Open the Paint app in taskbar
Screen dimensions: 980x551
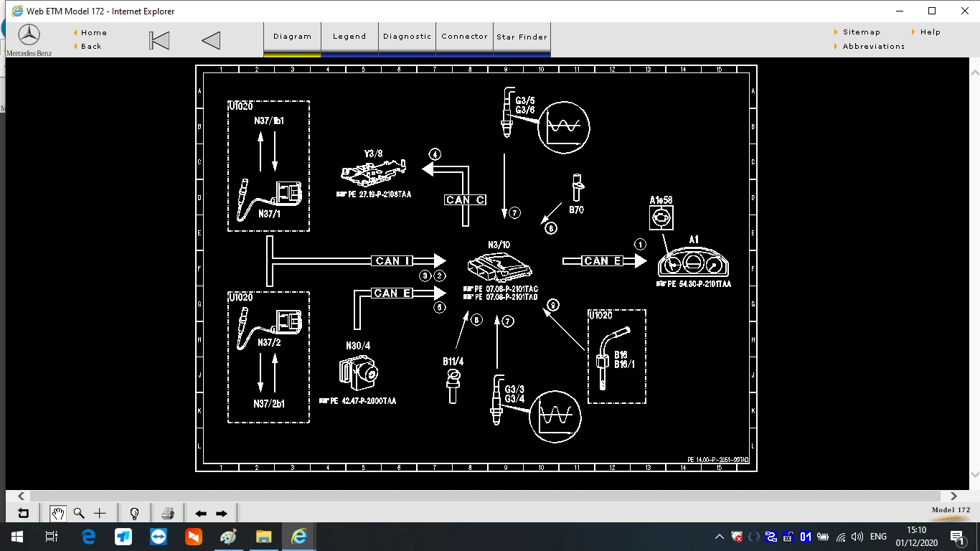pos(229,537)
